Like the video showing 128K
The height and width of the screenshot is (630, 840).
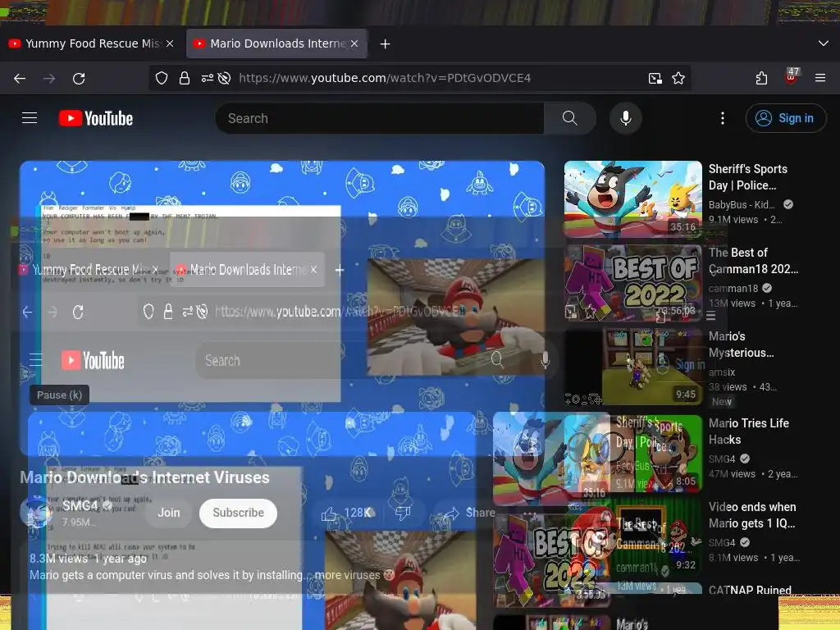click(347, 514)
